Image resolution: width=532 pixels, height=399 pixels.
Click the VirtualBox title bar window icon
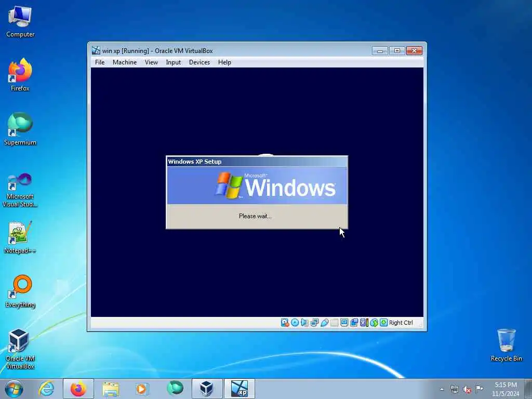pos(96,50)
